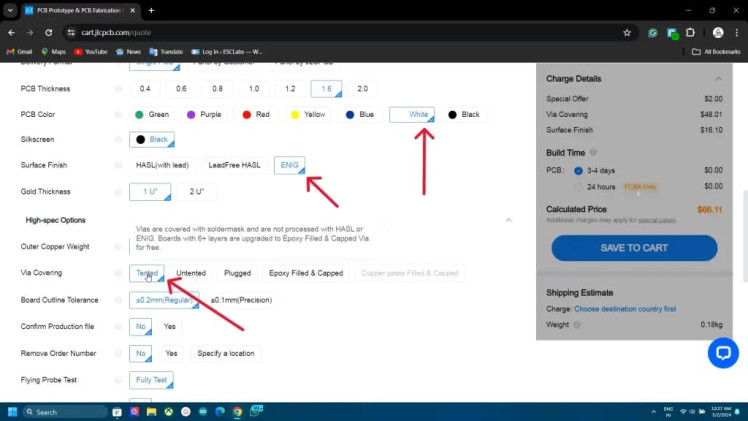This screenshot has height=421, width=748.
Task: Click the Windows taskbar Search box
Action: click(65, 411)
